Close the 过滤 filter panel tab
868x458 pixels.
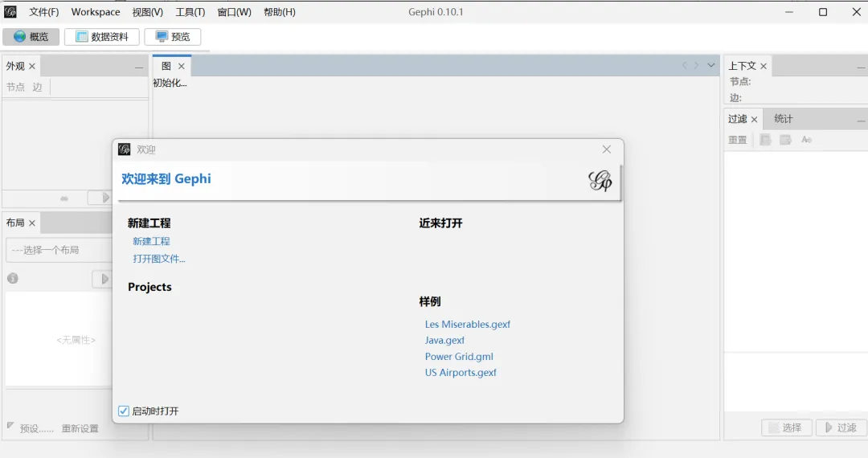coord(754,120)
